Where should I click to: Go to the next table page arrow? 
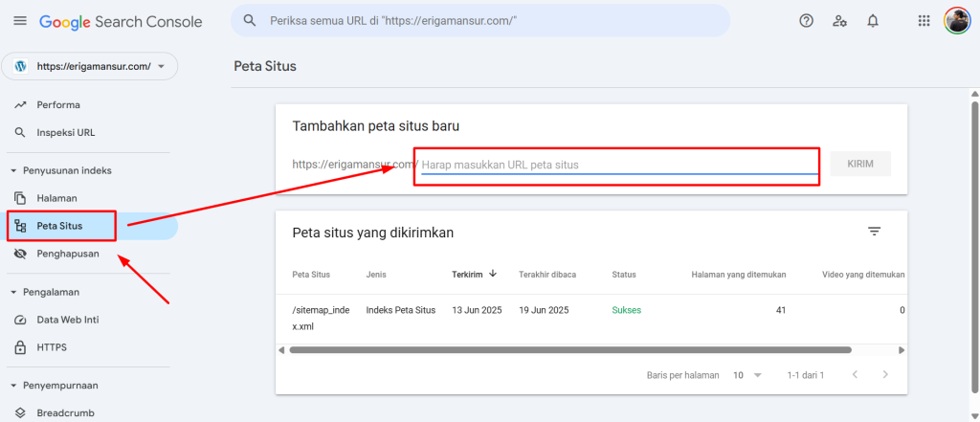coord(885,375)
